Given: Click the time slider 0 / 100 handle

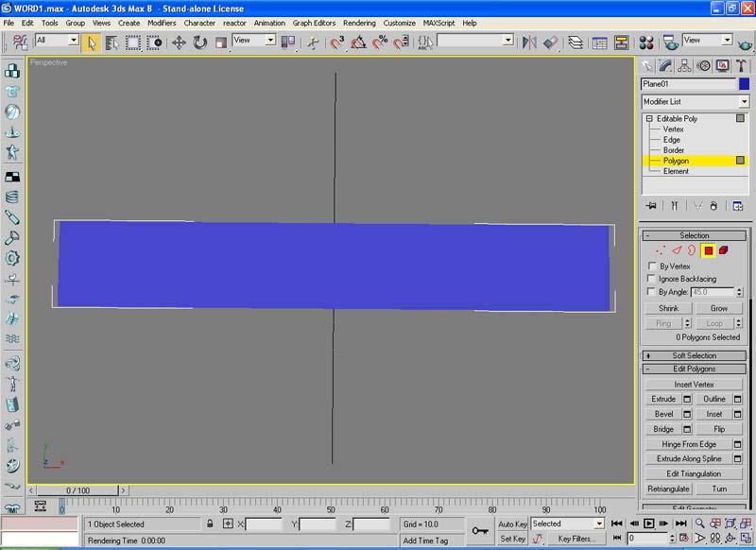Looking at the screenshot, I should coord(77,490).
